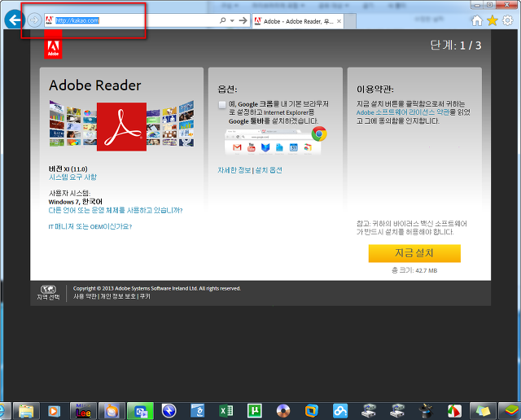Open File Explorer from the taskbar
This screenshot has height=420, width=521.
pyautogui.click(x=26, y=411)
